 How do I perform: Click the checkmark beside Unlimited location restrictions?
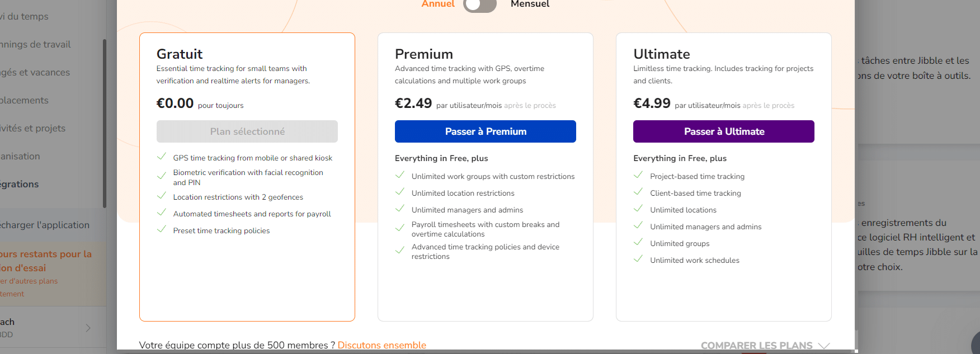click(x=400, y=192)
